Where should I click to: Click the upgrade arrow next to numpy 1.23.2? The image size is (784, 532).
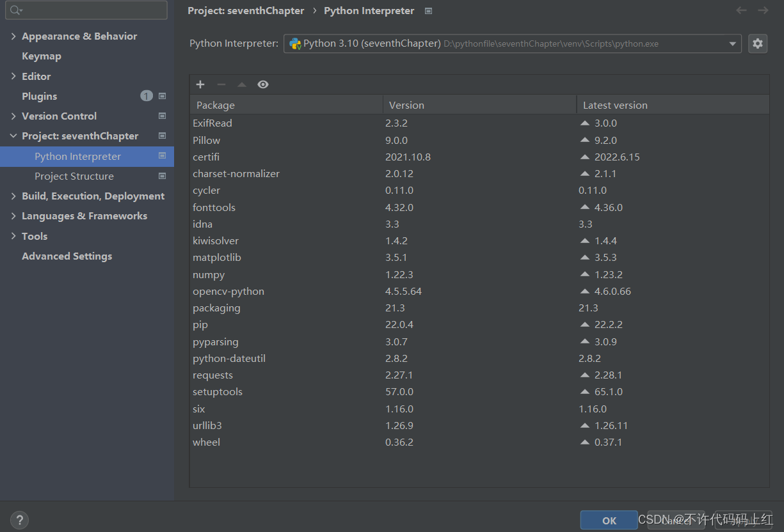click(x=585, y=274)
